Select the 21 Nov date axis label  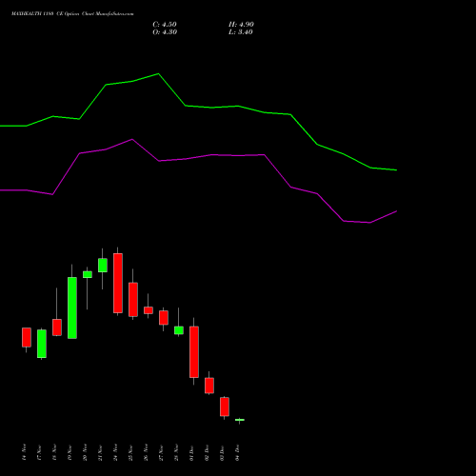[100, 452]
